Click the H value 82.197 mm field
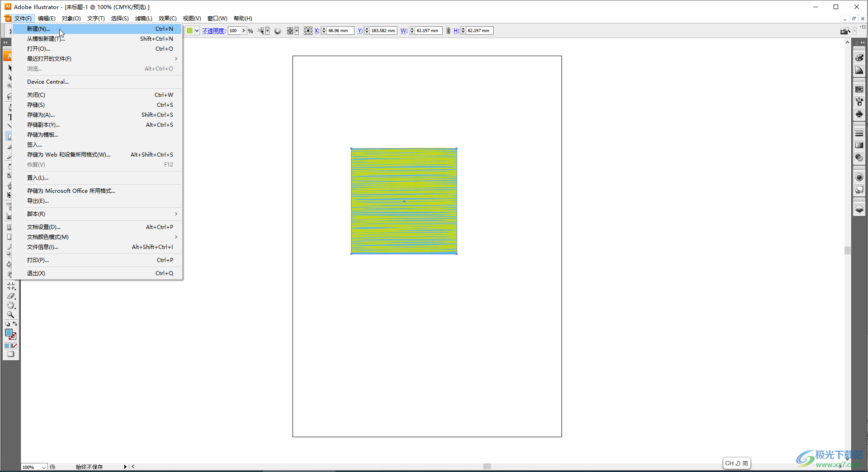 [x=480, y=31]
